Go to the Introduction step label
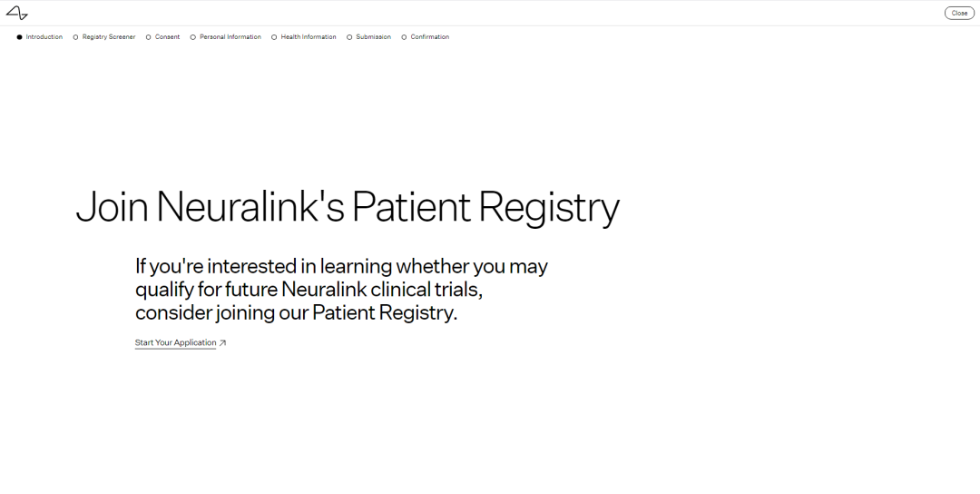This screenshot has height=494, width=980. click(x=44, y=37)
